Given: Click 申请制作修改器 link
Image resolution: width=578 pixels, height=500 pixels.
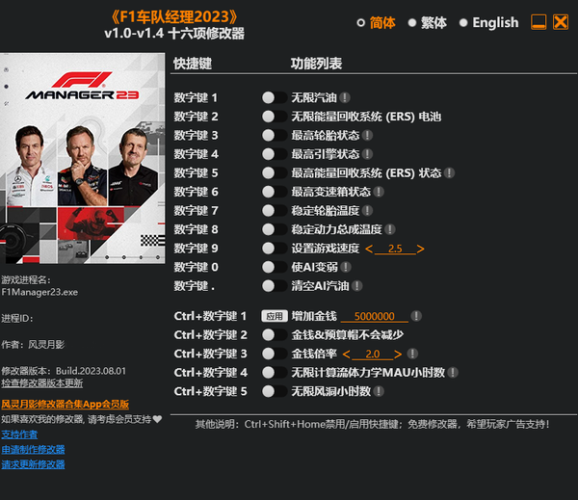Looking at the screenshot, I should [33, 449].
